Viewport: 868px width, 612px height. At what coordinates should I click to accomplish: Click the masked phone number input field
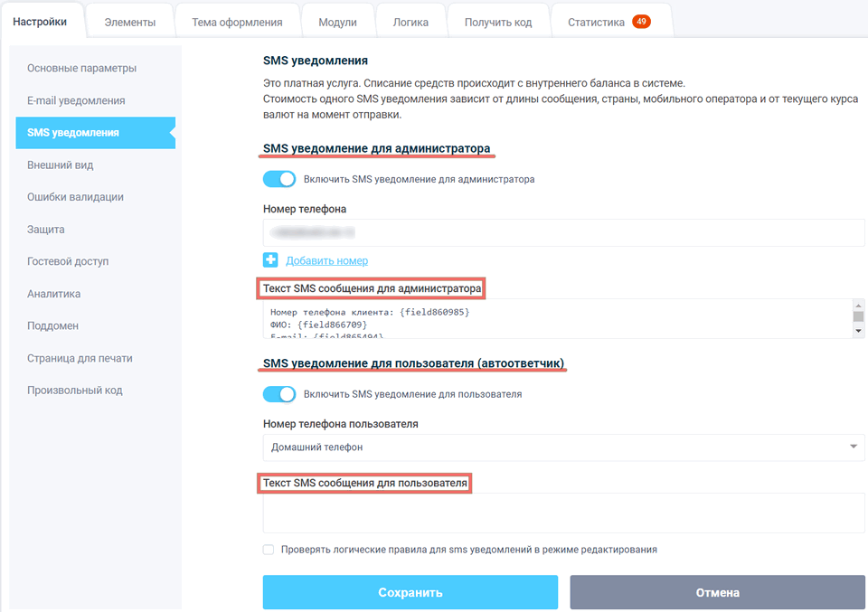[561, 231]
